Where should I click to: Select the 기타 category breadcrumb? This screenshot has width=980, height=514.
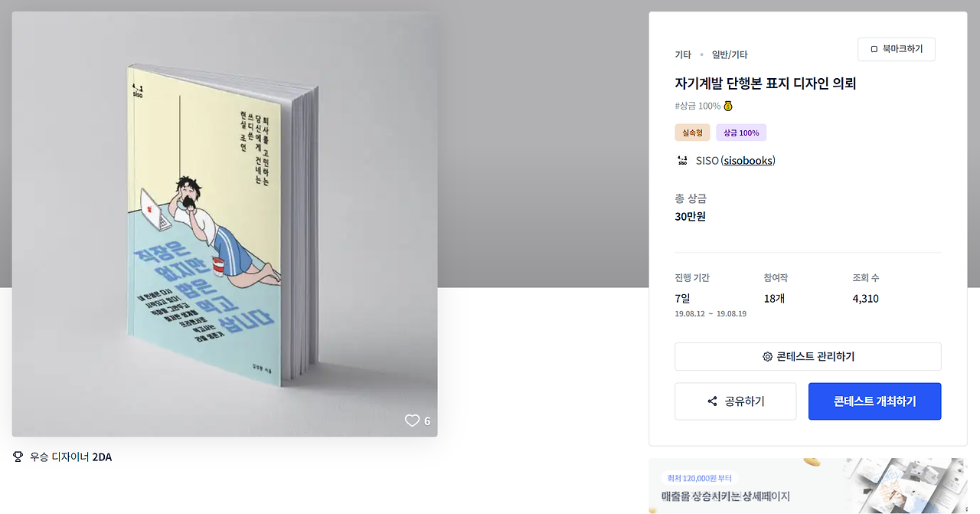click(x=683, y=55)
